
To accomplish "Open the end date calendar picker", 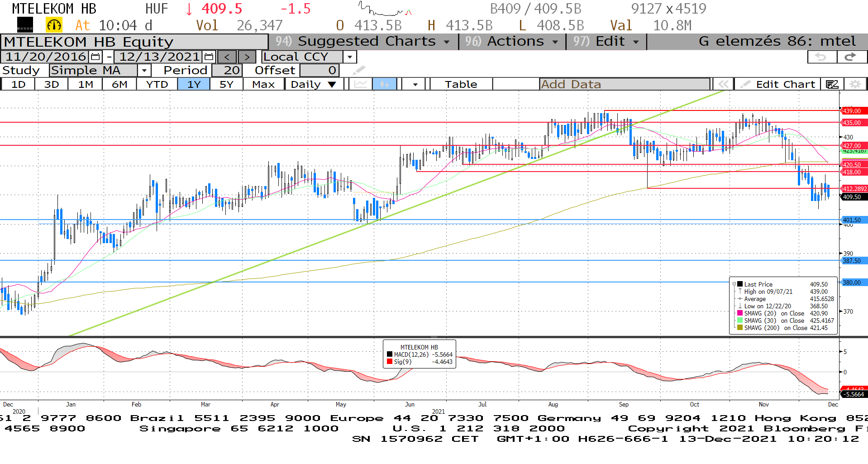I will [209, 57].
